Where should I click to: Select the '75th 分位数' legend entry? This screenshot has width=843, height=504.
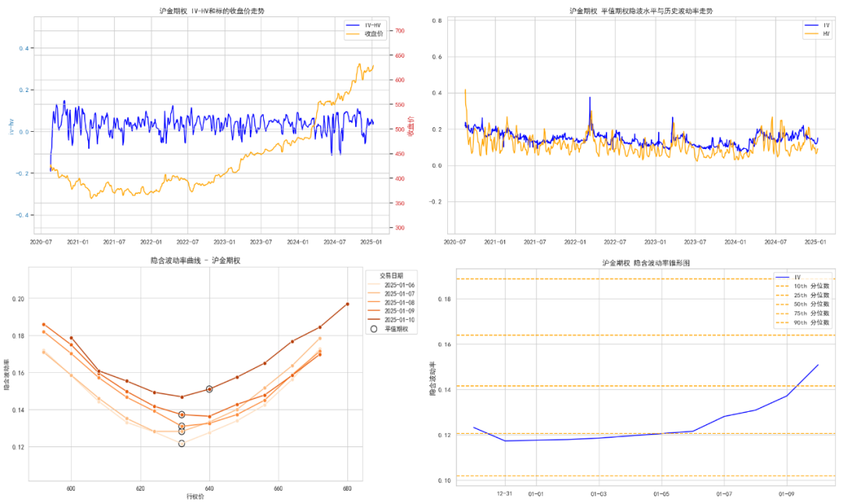tap(802, 314)
